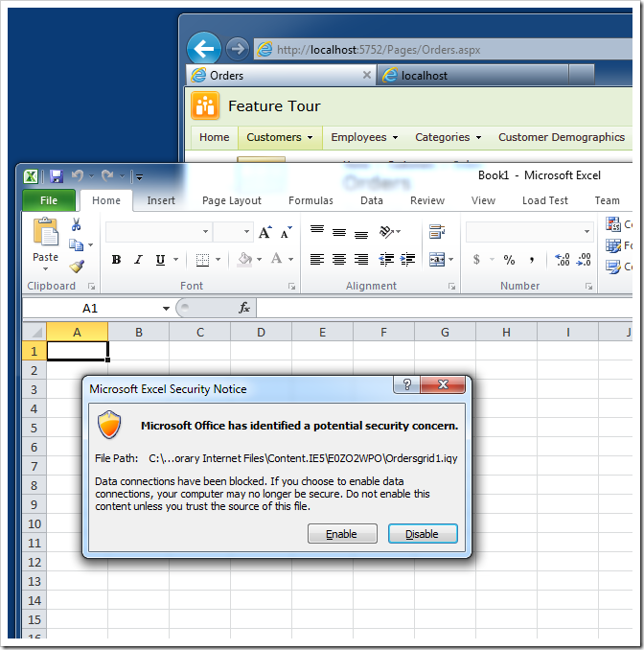This screenshot has height=650, width=644.
Task: Apply the Fill Color bucket
Action: click(x=244, y=260)
